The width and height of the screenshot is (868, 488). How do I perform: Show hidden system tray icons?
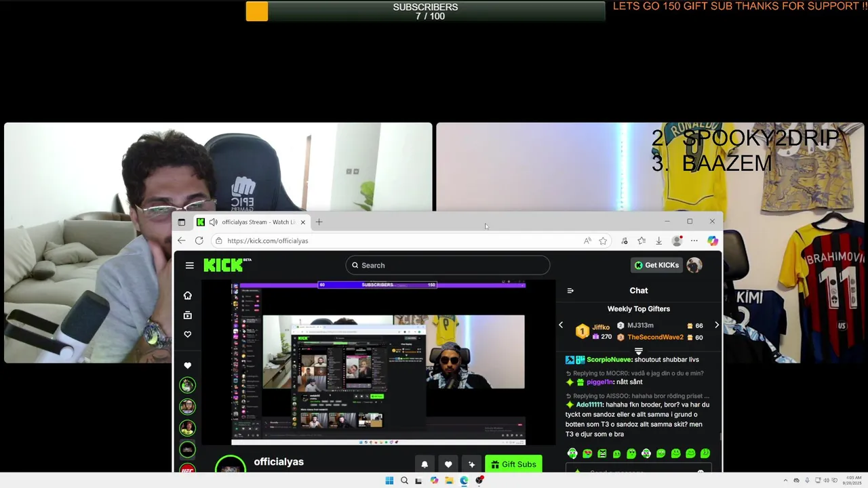tap(786, 481)
